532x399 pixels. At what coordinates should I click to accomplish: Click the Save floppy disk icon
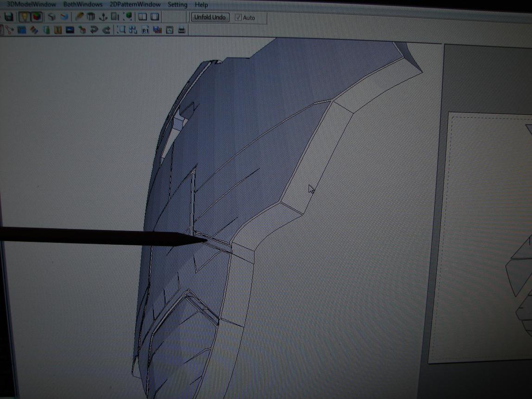point(8,17)
